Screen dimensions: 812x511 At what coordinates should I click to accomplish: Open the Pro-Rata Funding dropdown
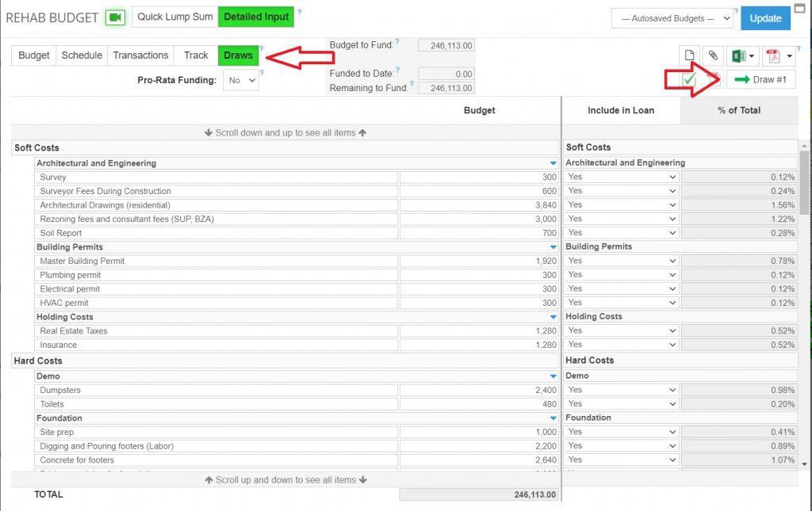click(241, 80)
